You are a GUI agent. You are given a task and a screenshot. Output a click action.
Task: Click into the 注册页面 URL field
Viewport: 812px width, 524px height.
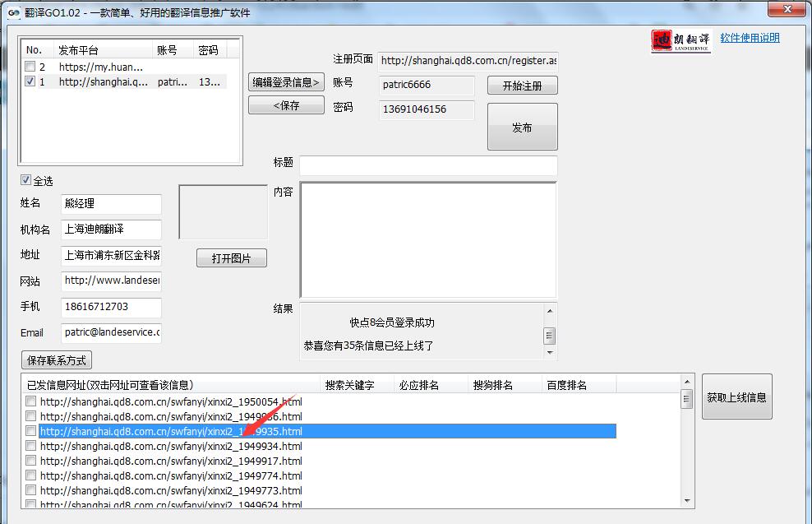(468, 61)
